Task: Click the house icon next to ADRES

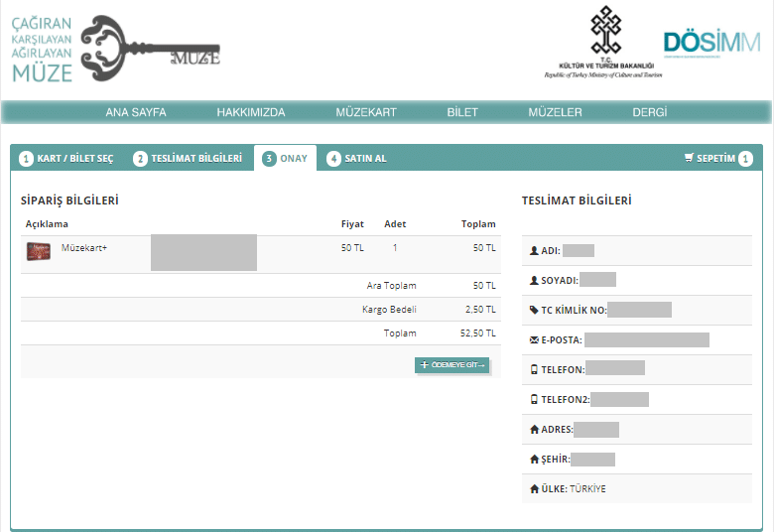Action: pos(534,429)
